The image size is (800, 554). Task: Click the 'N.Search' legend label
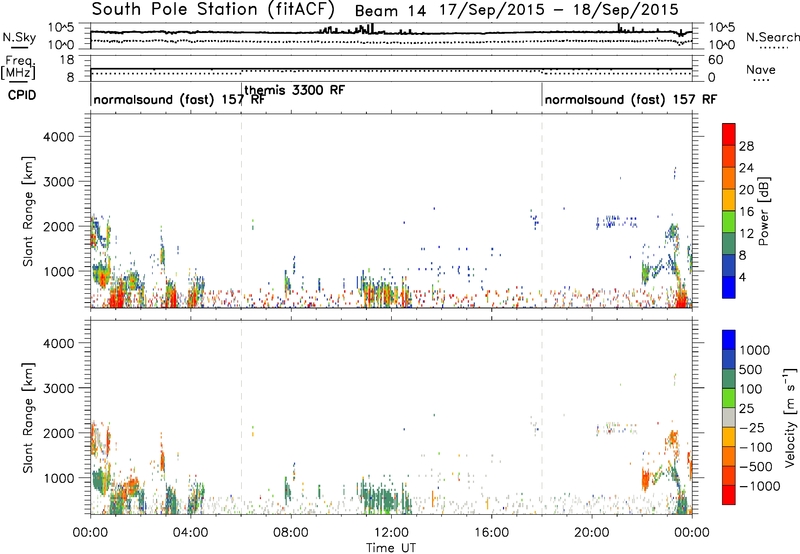(773, 37)
